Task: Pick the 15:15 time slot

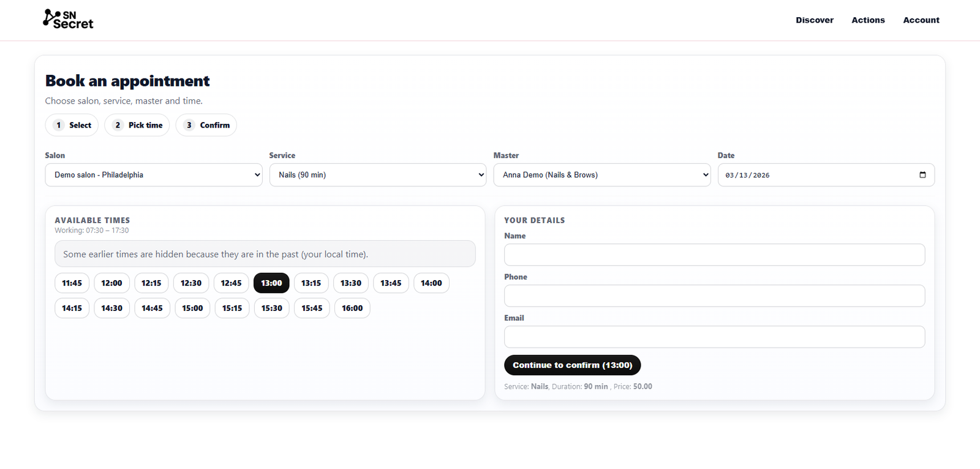Action: click(x=232, y=308)
